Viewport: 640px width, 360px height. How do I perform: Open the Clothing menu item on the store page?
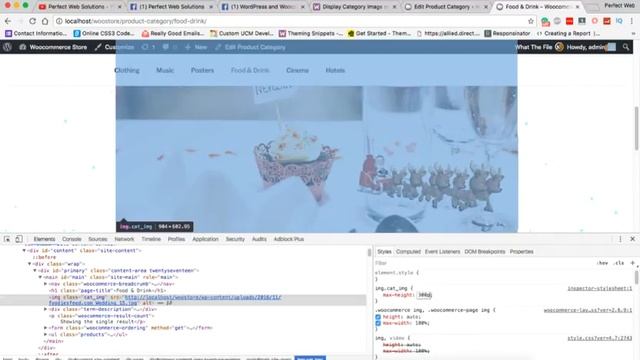(127, 70)
